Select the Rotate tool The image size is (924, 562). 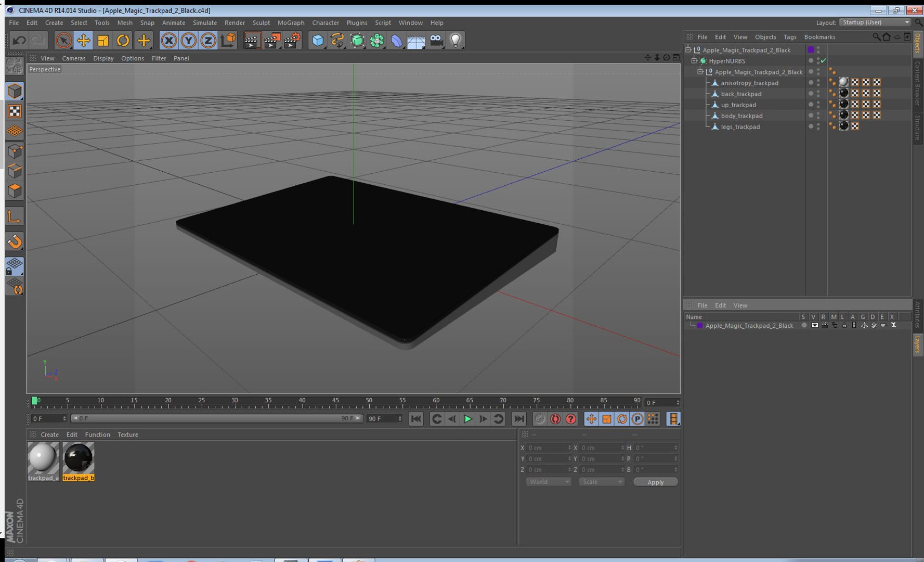coord(123,41)
